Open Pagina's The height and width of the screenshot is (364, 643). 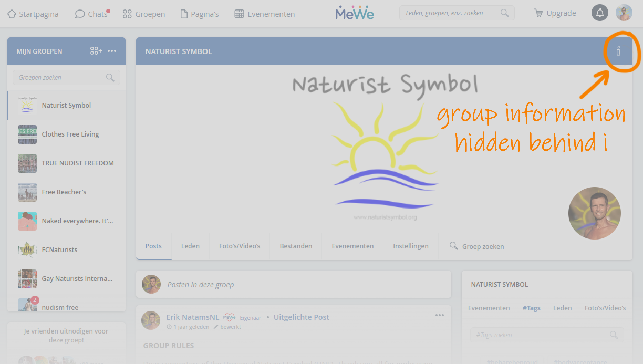click(x=200, y=14)
